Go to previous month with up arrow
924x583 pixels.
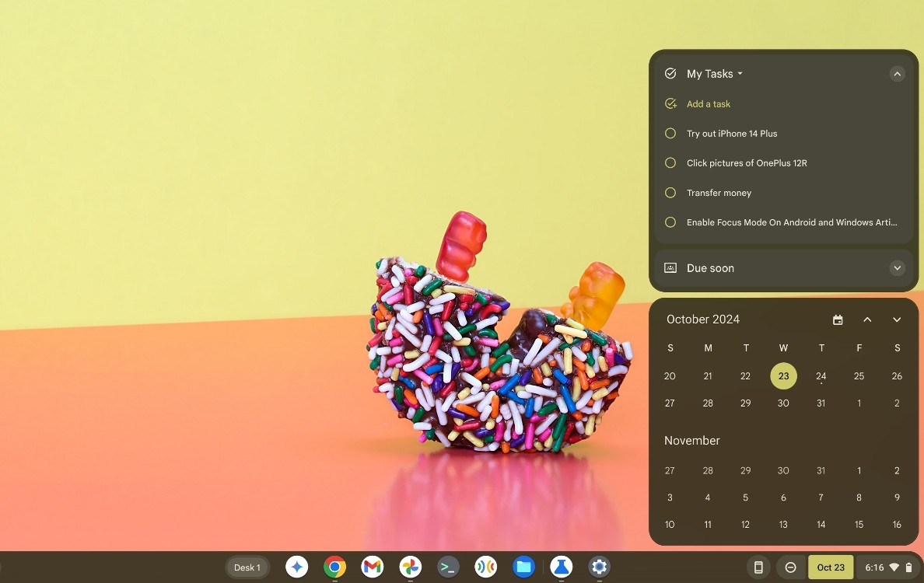point(867,319)
